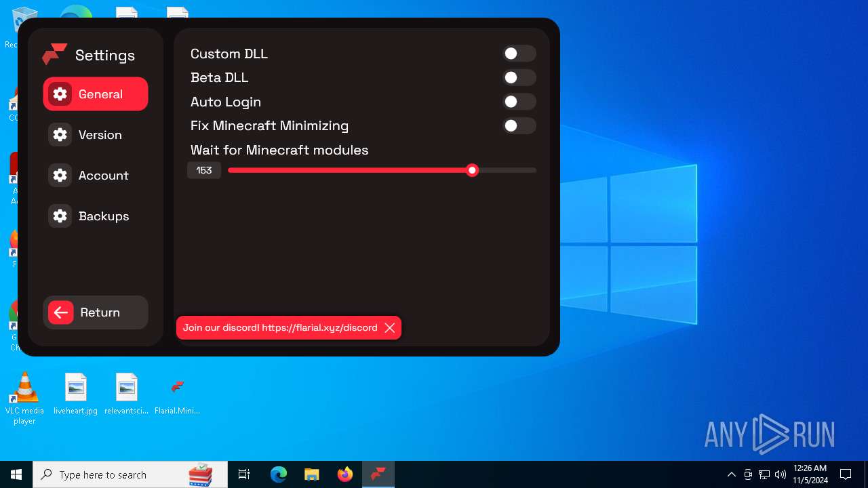Viewport: 868px width, 488px height.
Task: Click the gear icon beside Account
Action: (x=60, y=176)
